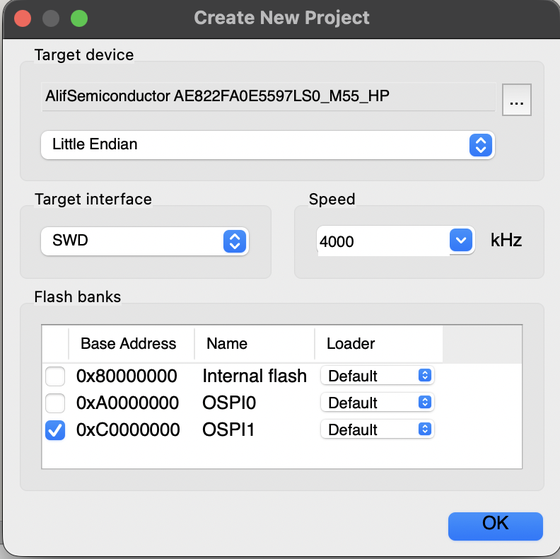Click the Base Address column header
Viewport: 560px width, 559px height.
(131, 344)
